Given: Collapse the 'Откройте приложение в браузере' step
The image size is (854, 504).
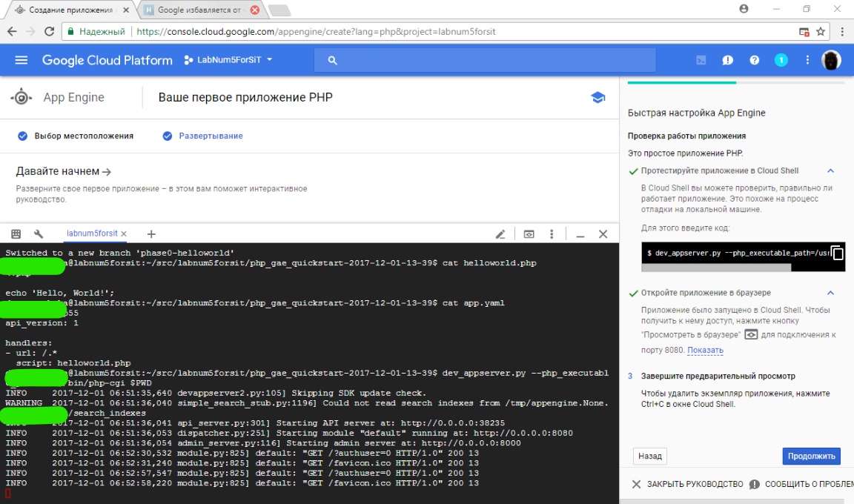Looking at the screenshot, I should (x=830, y=293).
